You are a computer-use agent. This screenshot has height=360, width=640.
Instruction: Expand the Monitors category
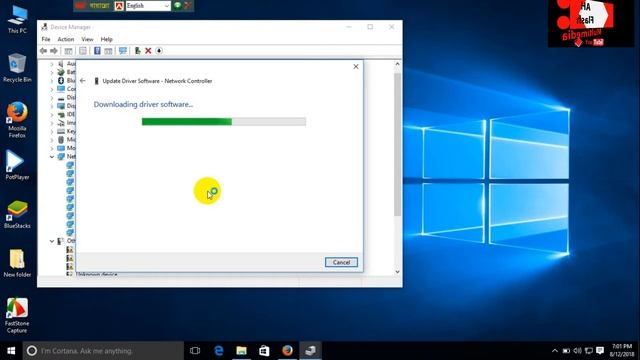click(x=52, y=148)
